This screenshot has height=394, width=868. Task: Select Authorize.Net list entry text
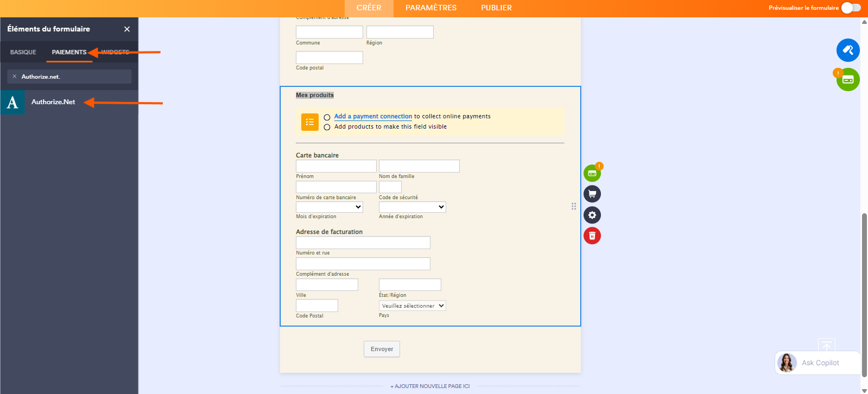click(53, 102)
